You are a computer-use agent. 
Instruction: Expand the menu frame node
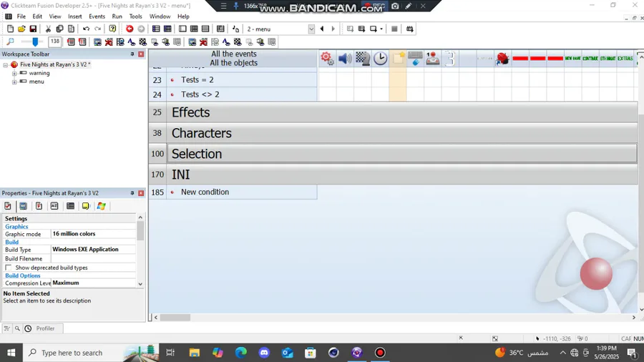coord(14,82)
